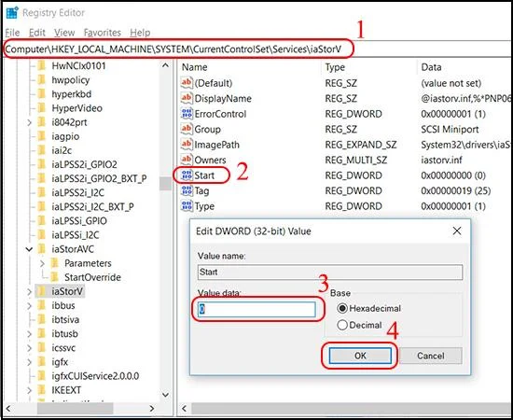Click the Owners string value icon
This screenshot has width=513, height=420.
pyautogui.click(x=187, y=160)
